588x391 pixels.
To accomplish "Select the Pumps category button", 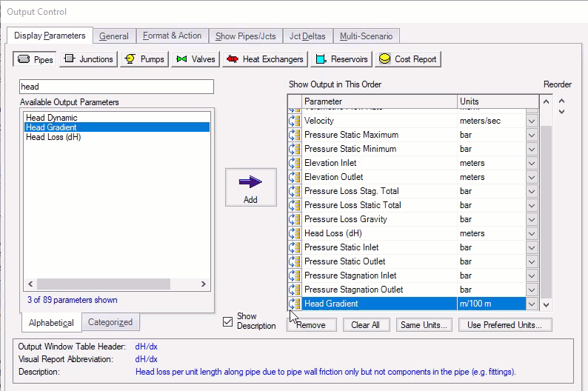I will [144, 59].
